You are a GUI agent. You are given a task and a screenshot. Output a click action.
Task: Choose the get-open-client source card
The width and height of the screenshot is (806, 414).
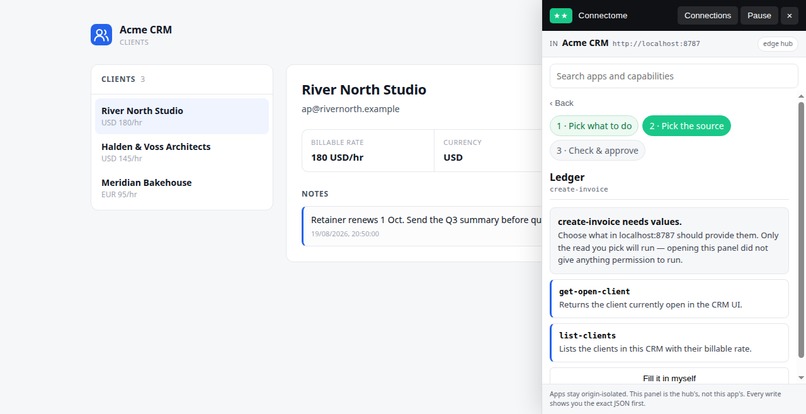pos(669,298)
